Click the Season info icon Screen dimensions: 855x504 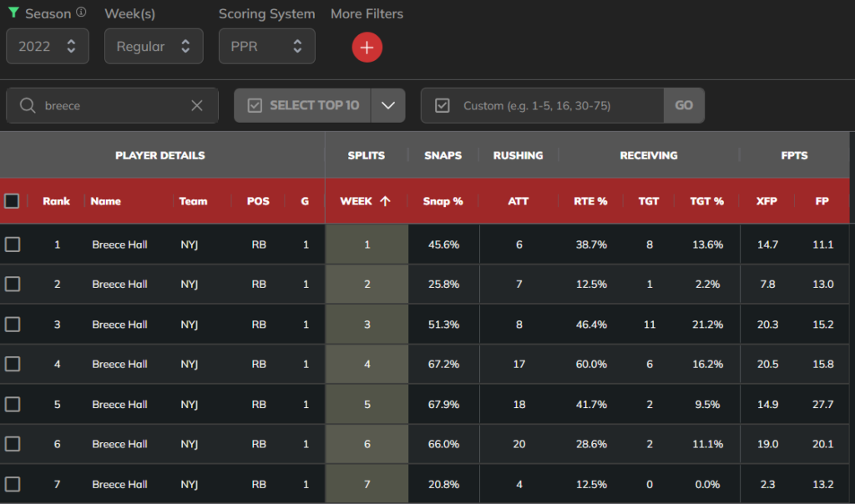[81, 12]
